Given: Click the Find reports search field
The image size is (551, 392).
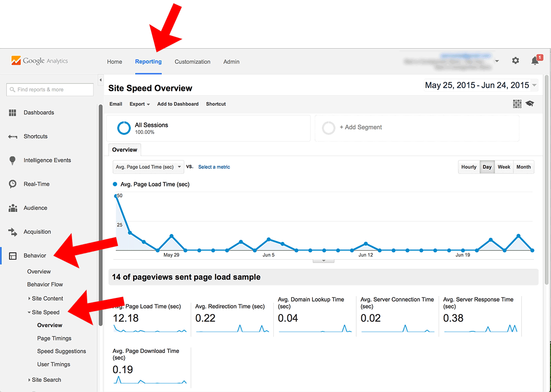Looking at the screenshot, I should [50, 90].
